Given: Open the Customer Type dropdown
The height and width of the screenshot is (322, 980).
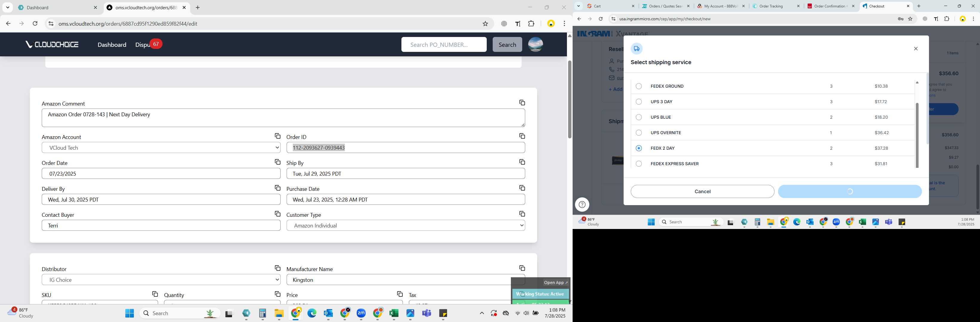Looking at the screenshot, I should (x=406, y=225).
